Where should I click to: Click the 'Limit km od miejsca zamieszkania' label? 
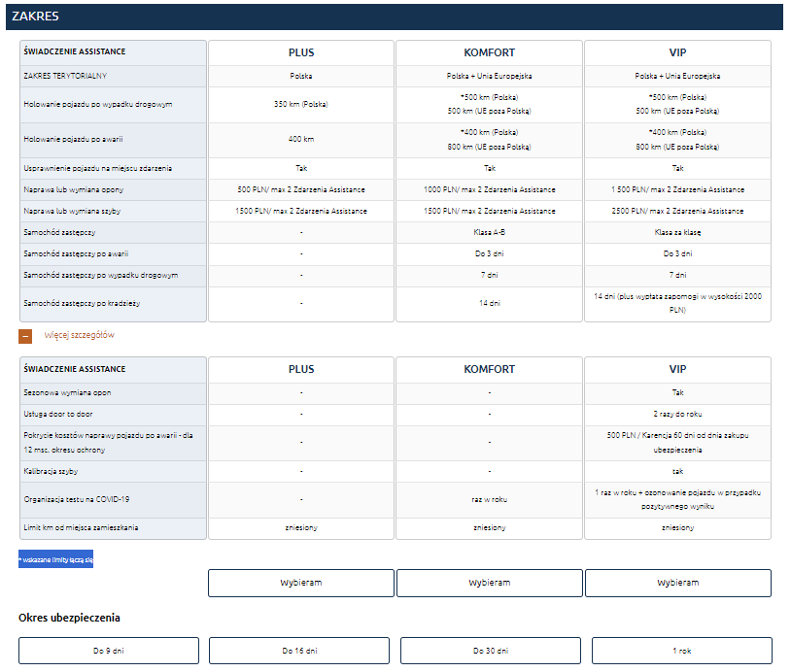pos(81,527)
